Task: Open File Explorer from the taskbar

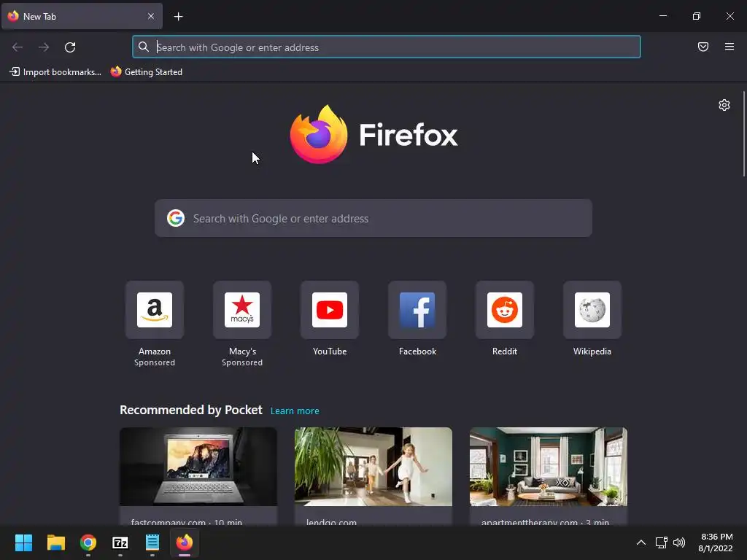Action: click(x=55, y=542)
